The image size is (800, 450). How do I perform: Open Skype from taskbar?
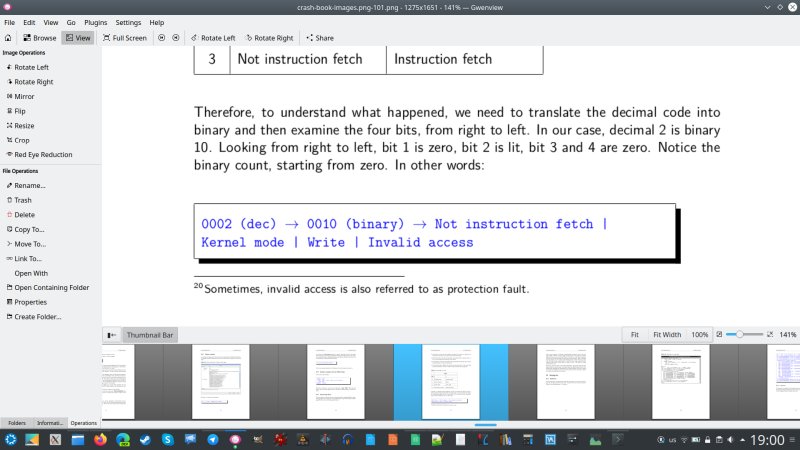click(167, 439)
